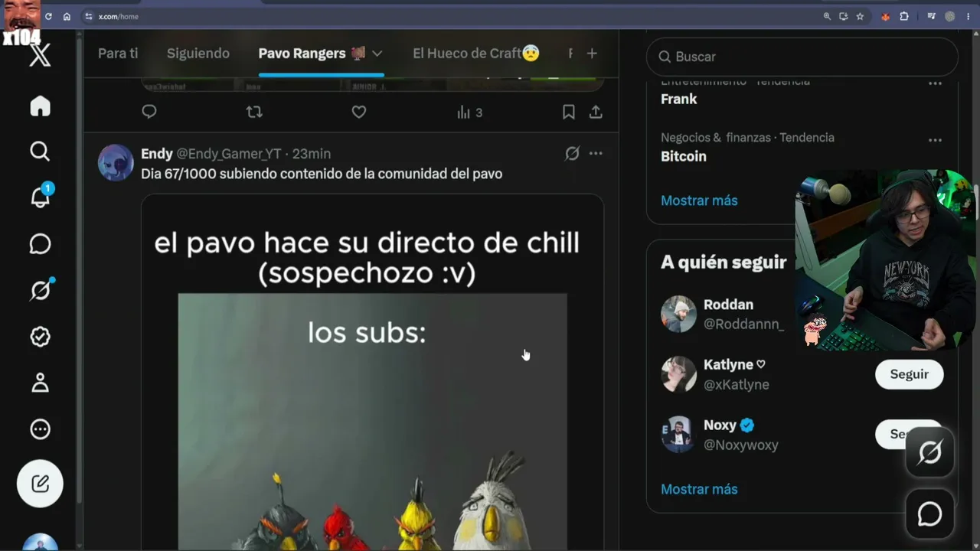
Task: Switch to El Hueco de Craft tab
Action: [476, 54]
